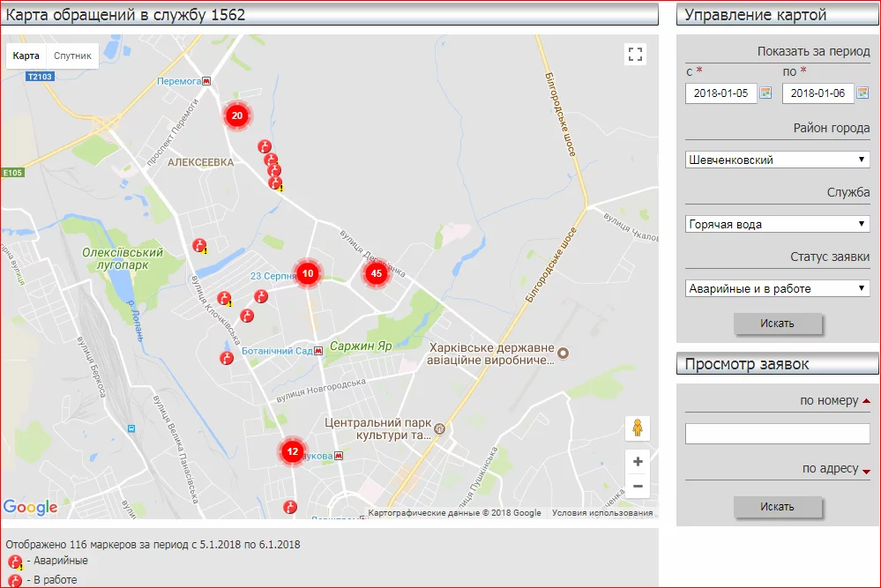Switch to Спутник satellite view

click(72, 56)
